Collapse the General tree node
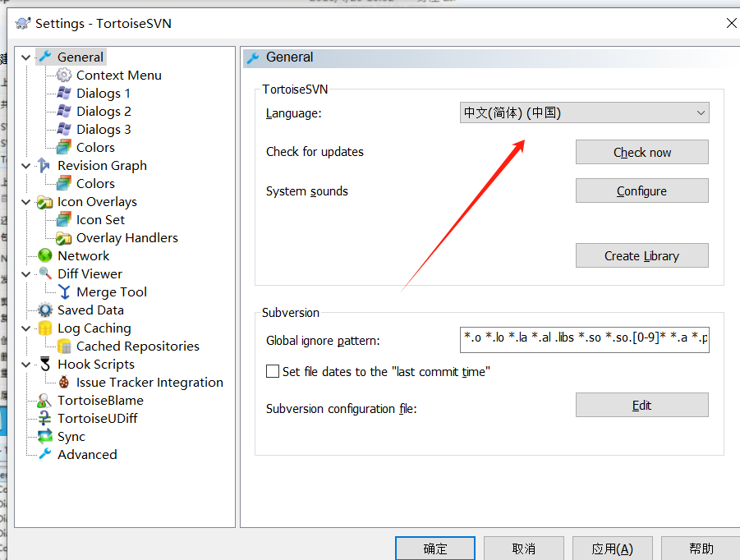Viewport: 740px width, 560px height. point(26,57)
